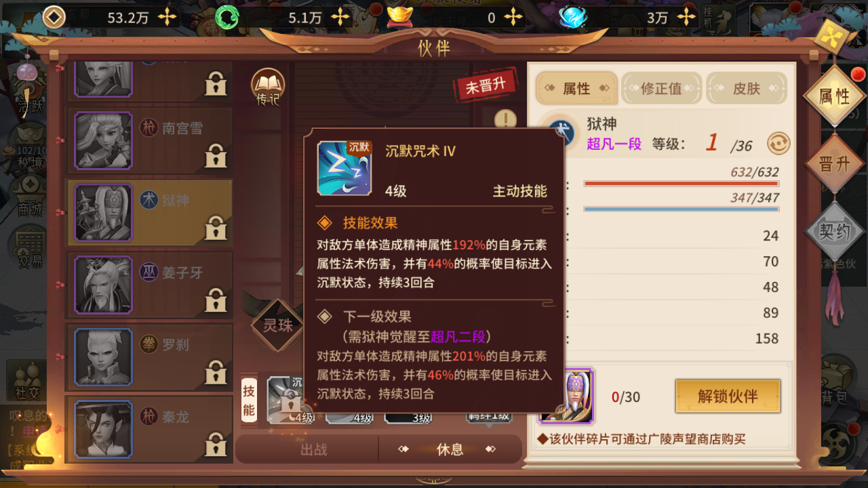
Task: Close the panel with the yellow pinwheel icon
Action: pos(834,37)
